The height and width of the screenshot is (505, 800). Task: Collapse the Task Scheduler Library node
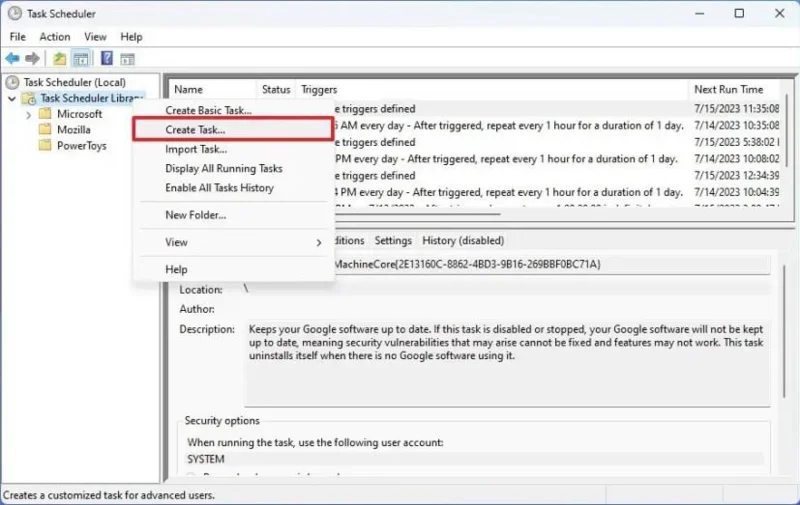click(12, 98)
